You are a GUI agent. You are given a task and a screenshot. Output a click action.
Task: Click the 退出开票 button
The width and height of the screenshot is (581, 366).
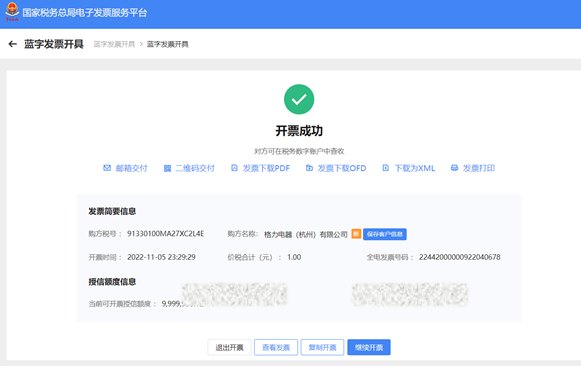tap(229, 347)
